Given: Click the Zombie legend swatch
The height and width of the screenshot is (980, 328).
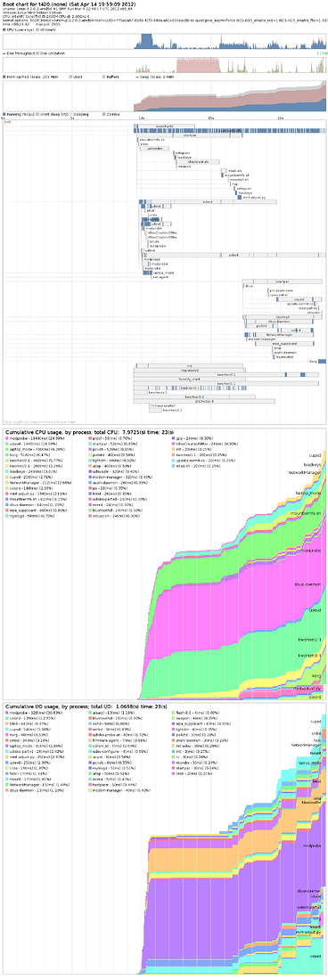Looking at the screenshot, I should tap(103, 114).
